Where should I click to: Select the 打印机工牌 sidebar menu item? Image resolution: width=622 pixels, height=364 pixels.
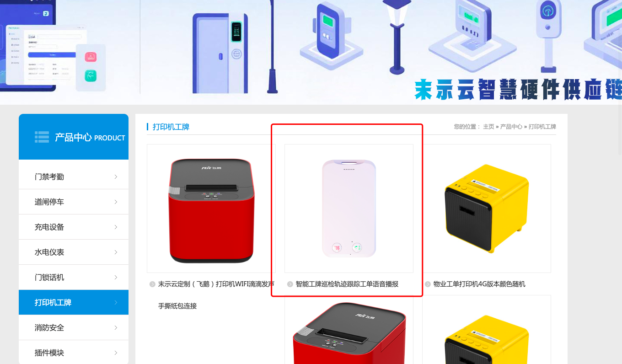point(74,302)
